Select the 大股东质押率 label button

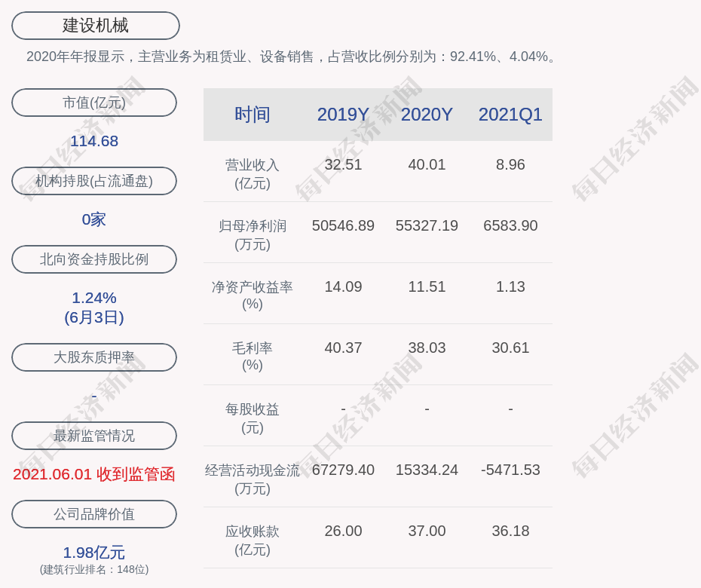pyautogui.click(x=94, y=357)
